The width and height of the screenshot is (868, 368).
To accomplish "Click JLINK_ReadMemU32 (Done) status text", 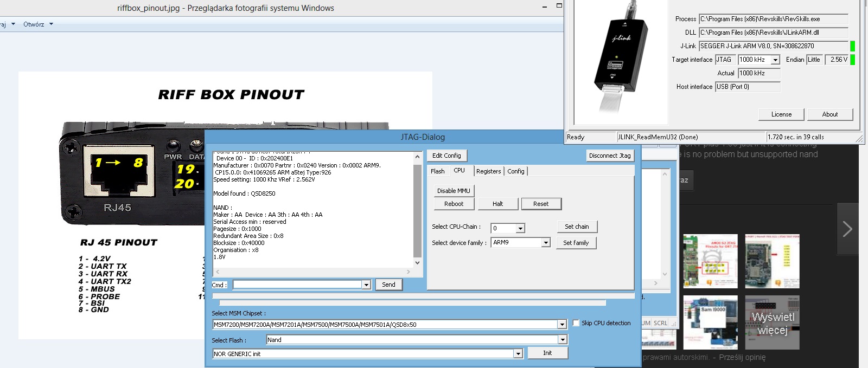I will [658, 137].
